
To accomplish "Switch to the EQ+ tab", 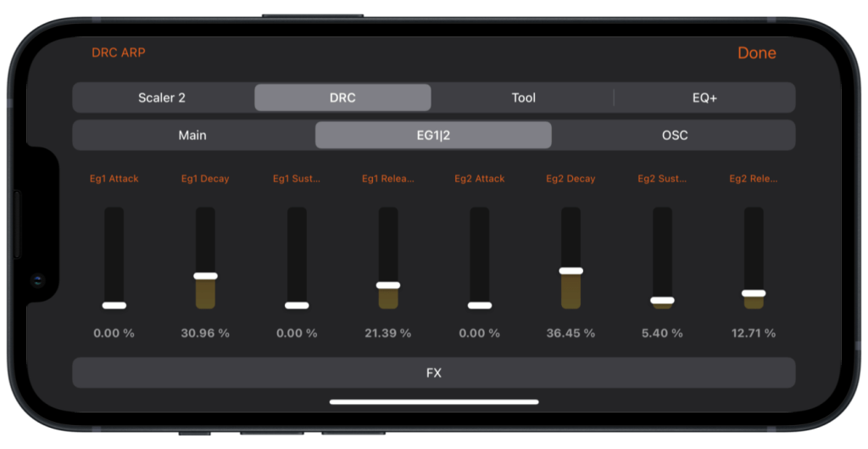I will [x=704, y=97].
